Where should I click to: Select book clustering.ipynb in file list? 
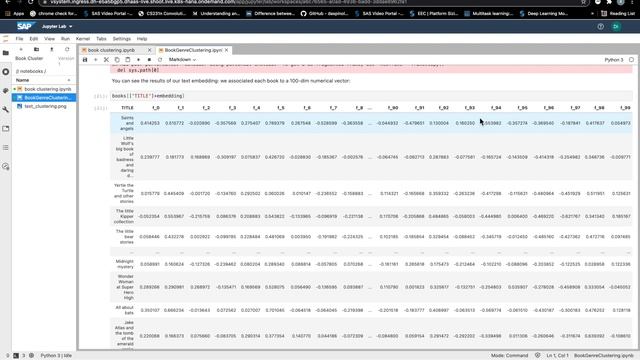click(x=44, y=89)
